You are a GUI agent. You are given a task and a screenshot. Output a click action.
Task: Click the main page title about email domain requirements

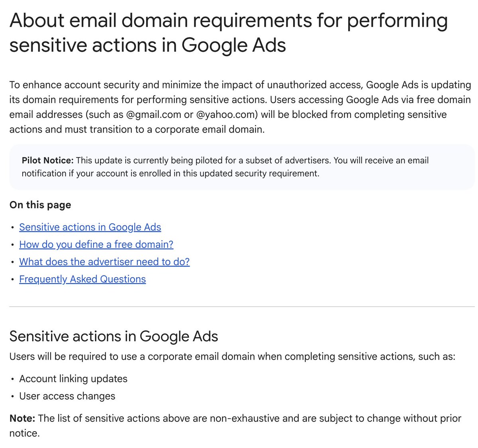point(228,33)
